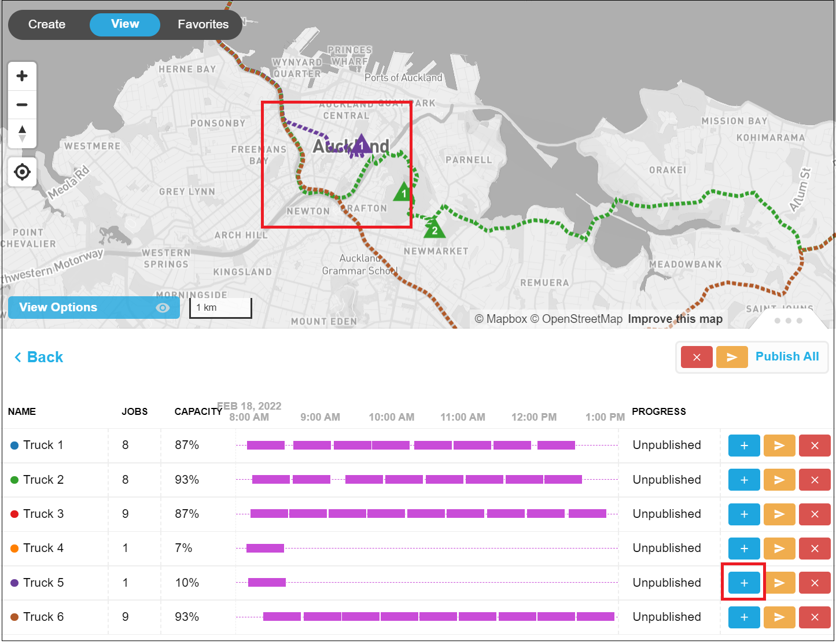This screenshot has width=836, height=644.
Task: Zoom in on the map
Action: coord(23,76)
